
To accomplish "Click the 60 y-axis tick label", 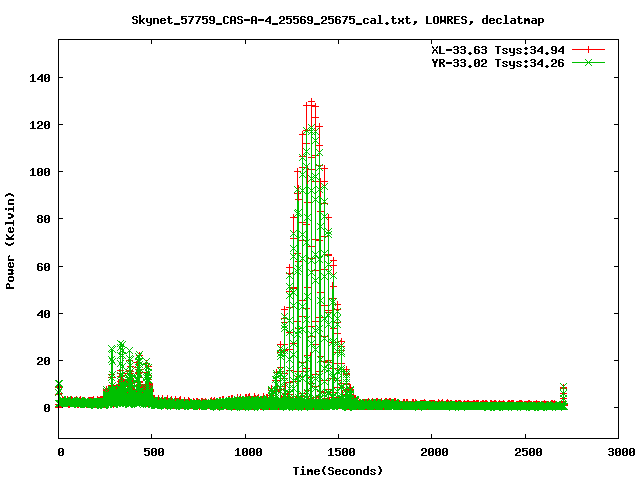I will coord(44,267).
